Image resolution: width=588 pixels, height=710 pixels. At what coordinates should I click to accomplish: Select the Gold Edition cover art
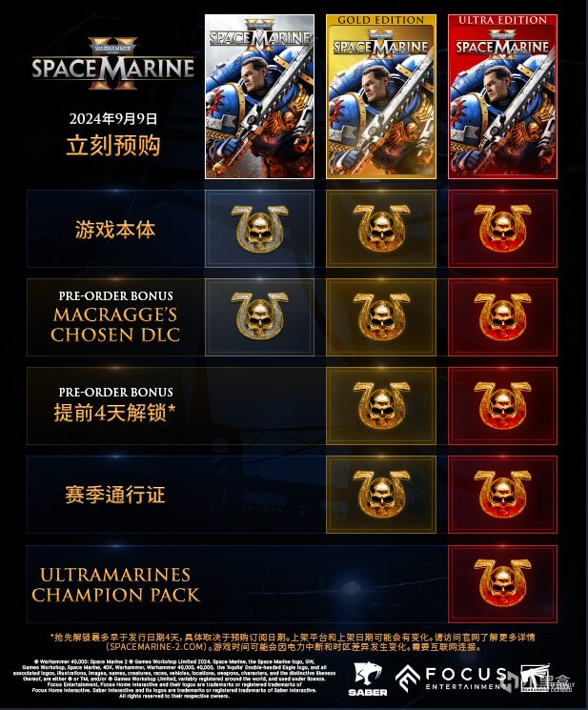tap(380, 96)
